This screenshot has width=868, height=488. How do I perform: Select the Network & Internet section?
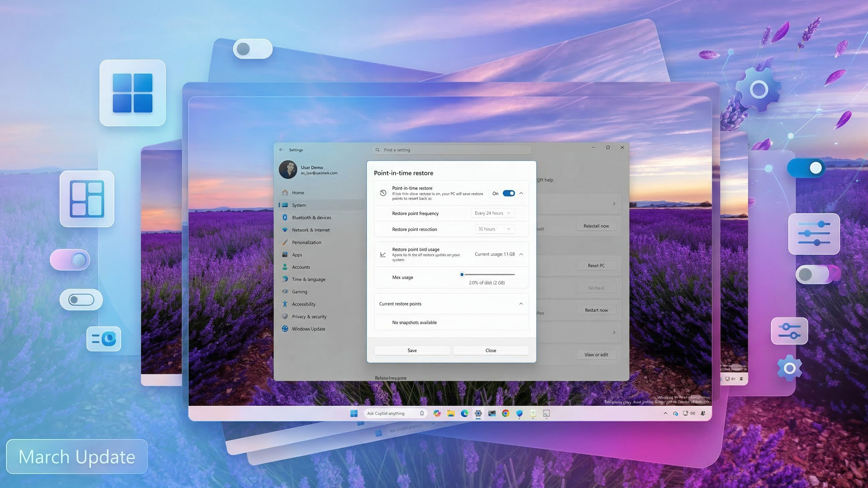coord(311,230)
